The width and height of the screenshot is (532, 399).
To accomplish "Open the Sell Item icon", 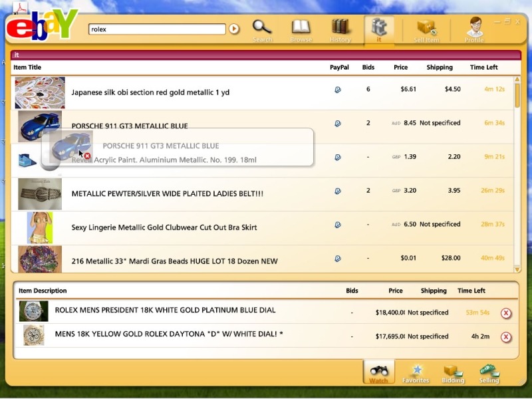I will [x=426, y=30].
